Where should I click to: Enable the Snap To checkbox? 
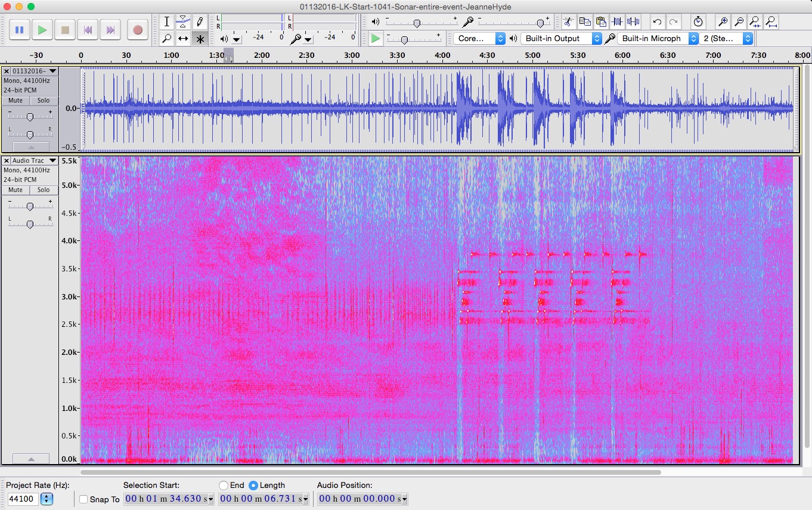coord(83,499)
